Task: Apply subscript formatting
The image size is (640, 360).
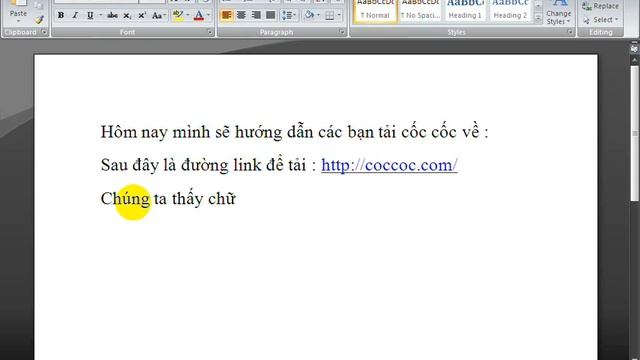Action: click(127, 16)
